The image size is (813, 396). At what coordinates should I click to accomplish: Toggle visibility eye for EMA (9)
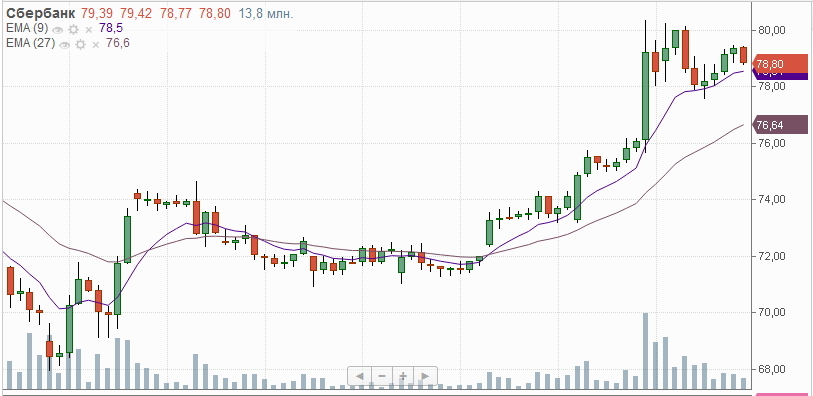pos(58,30)
